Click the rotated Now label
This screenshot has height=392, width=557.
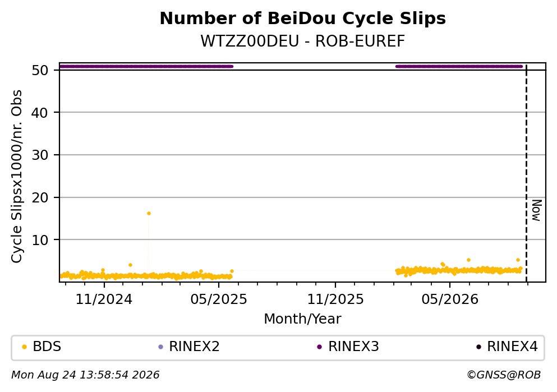pos(536,210)
